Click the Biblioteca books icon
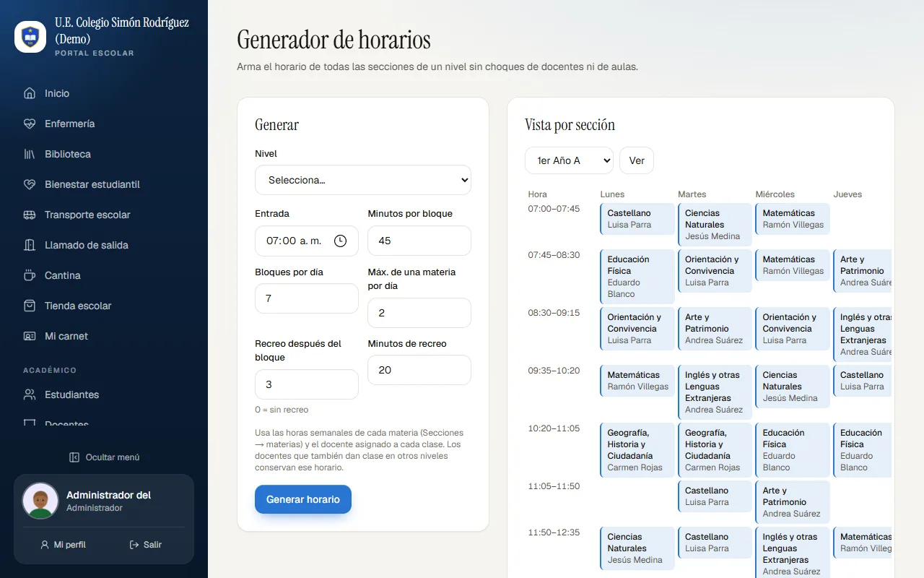Viewport: 924px width, 578px height. pyautogui.click(x=30, y=154)
